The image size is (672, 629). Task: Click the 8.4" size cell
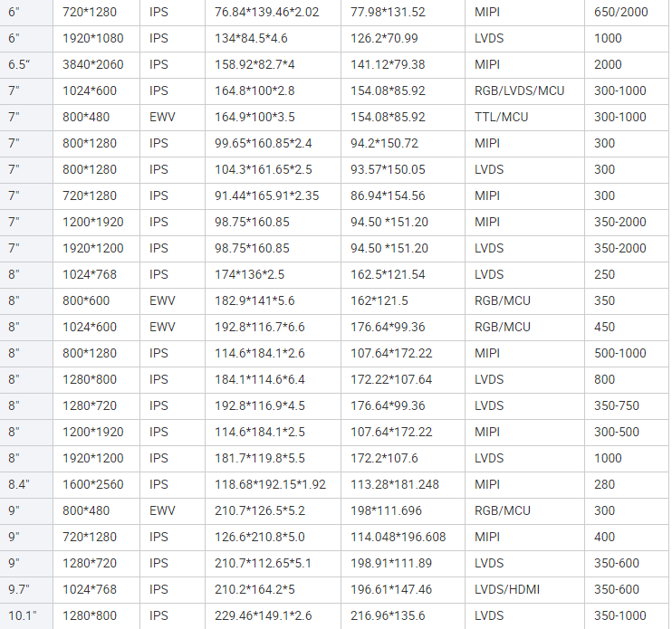tap(19, 484)
